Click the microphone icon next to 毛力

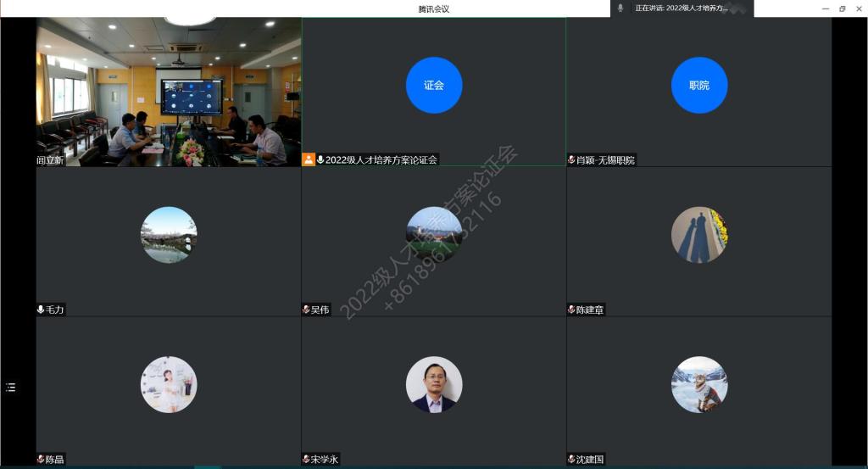[41, 310]
